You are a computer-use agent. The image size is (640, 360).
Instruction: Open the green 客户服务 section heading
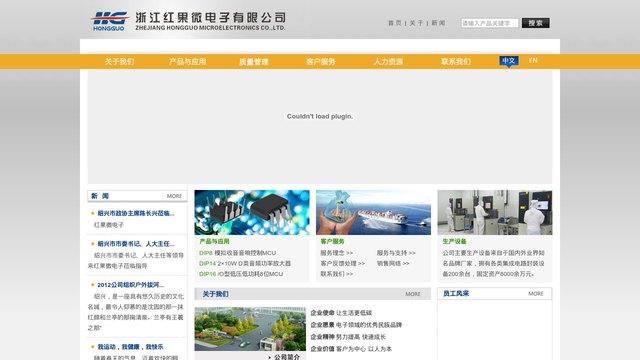[x=332, y=242]
